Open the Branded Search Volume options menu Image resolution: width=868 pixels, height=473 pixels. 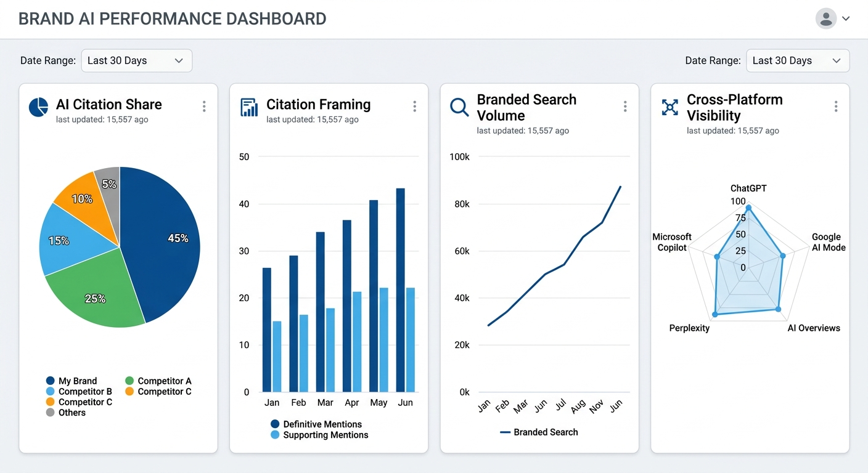click(625, 106)
